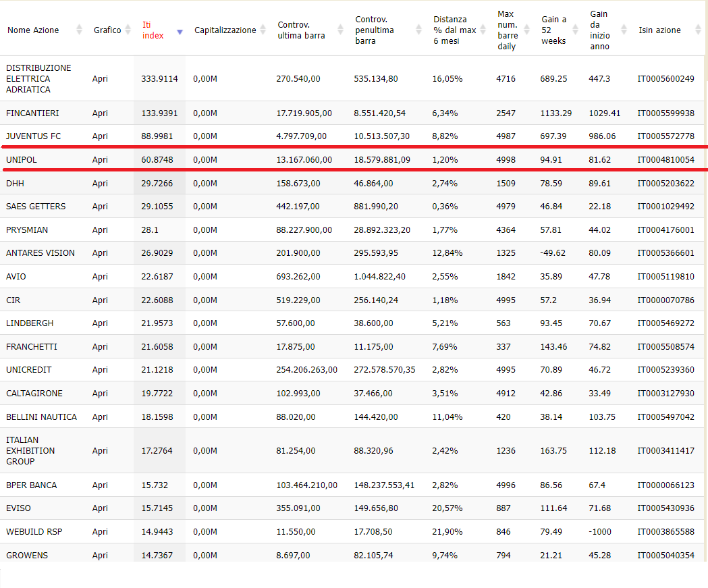
Task: Sort by Gain da inizio anno arrows
Action: pos(624,30)
